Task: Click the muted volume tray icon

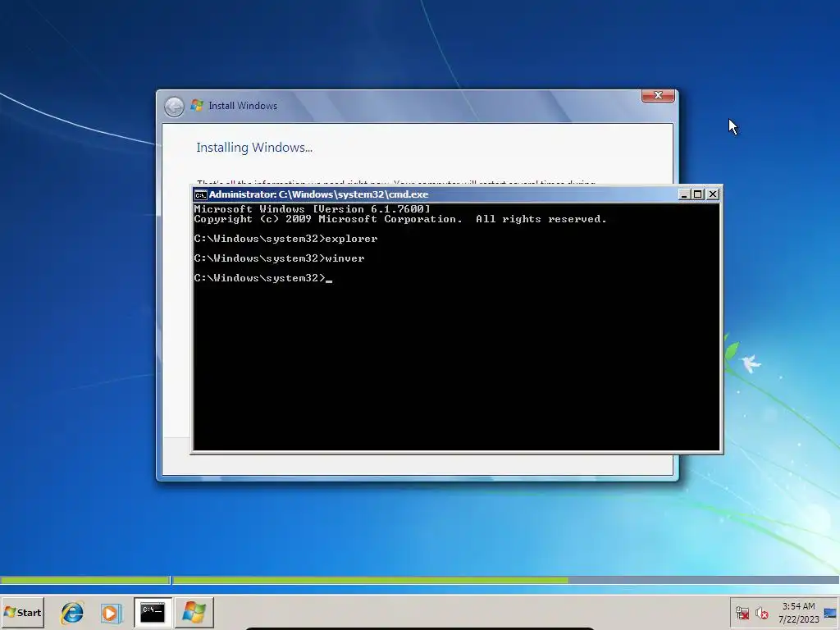Action: point(761,613)
